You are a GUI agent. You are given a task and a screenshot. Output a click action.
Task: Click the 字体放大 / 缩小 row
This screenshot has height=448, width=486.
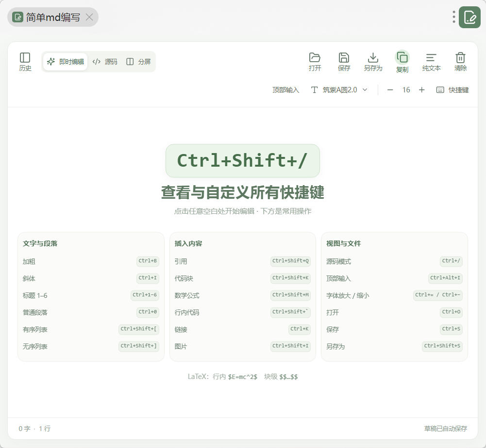tap(394, 295)
